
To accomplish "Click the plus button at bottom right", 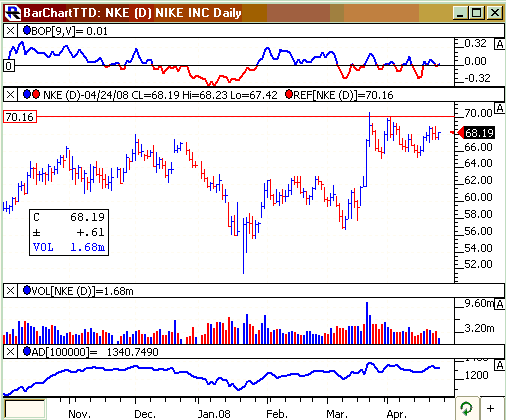I will (x=491, y=408).
